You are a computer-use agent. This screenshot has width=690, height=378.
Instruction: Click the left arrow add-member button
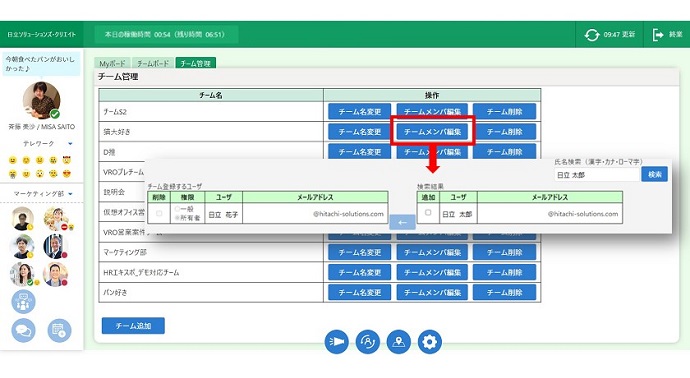tap(402, 222)
